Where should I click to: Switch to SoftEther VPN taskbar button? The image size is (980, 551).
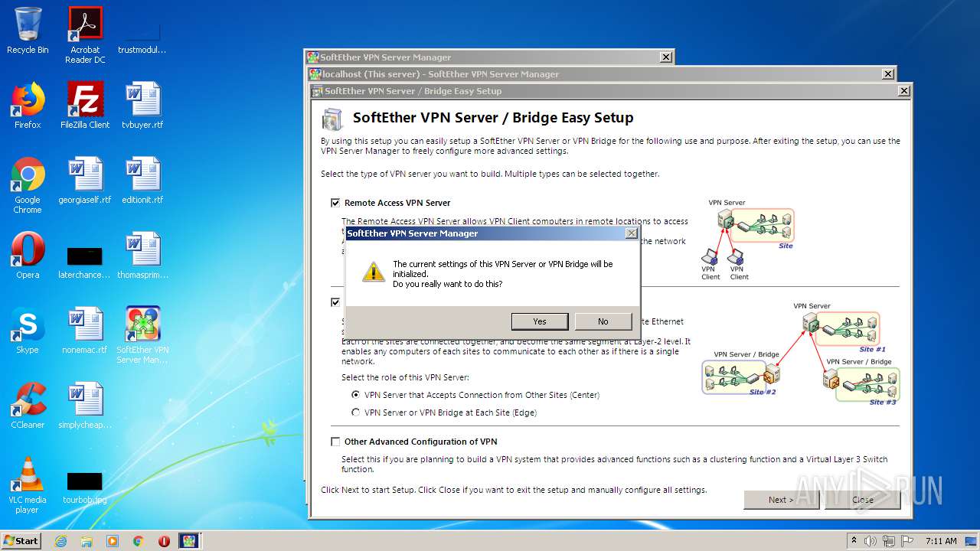189,541
